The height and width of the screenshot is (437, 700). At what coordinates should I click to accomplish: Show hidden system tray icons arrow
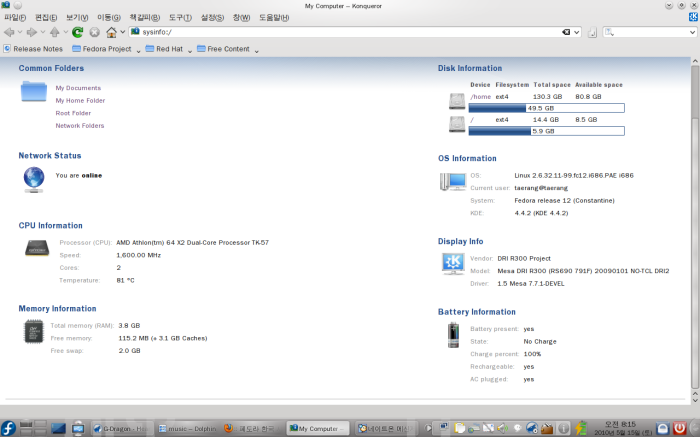pyautogui.click(x=428, y=429)
